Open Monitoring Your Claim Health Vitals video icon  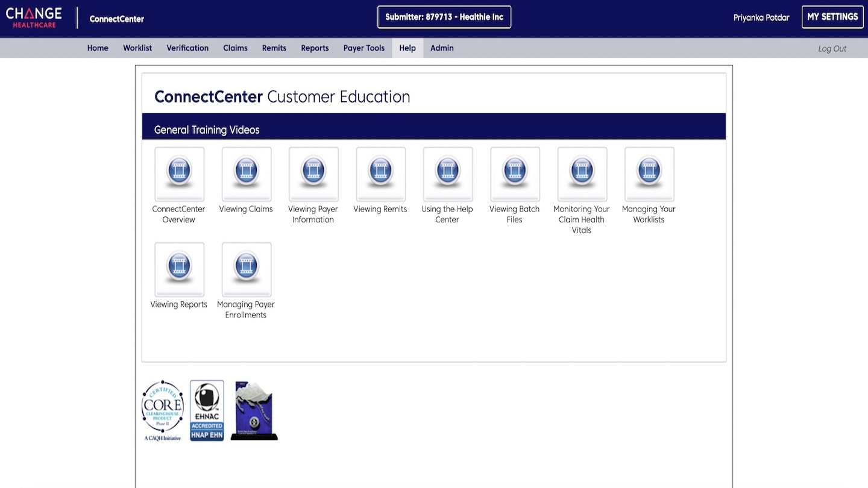coord(582,174)
